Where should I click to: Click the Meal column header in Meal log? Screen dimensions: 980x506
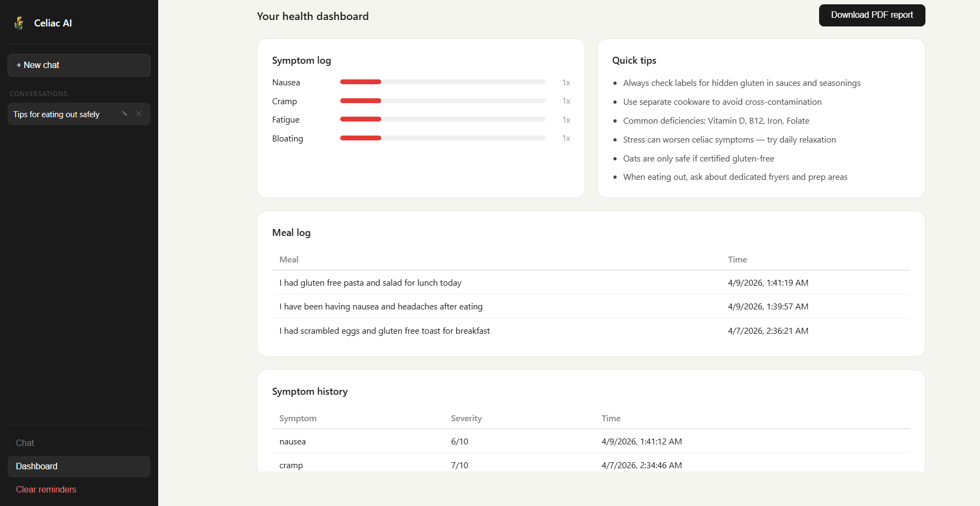(289, 260)
